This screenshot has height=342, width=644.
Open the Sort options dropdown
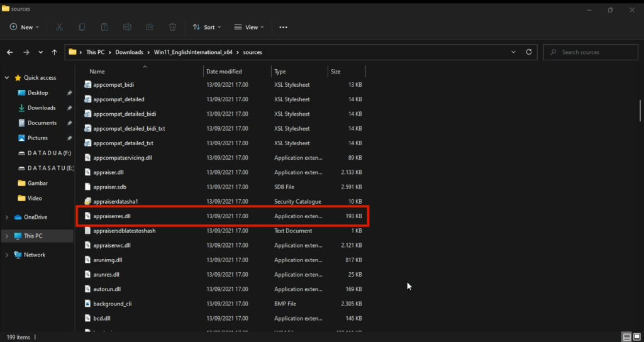206,27
